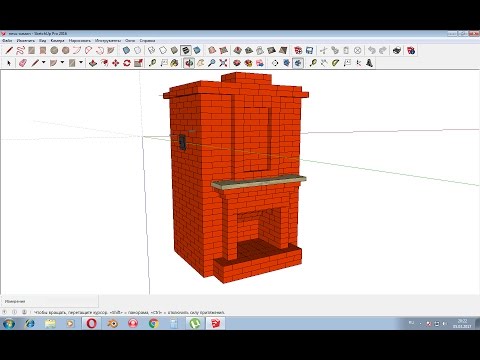The width and height of the screenshot is (480, 360).
Task: Select the Freehand drawing tool
Action: coord(20,51)
